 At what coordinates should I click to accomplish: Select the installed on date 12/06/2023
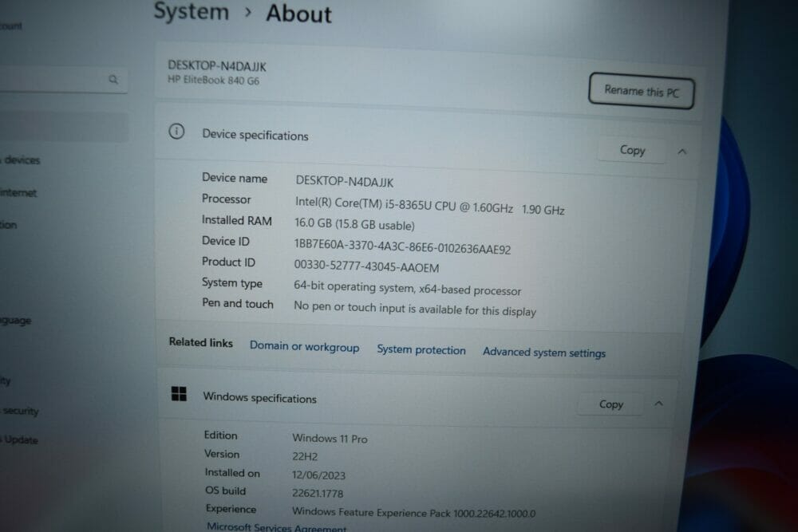click(x=318, y=475)
